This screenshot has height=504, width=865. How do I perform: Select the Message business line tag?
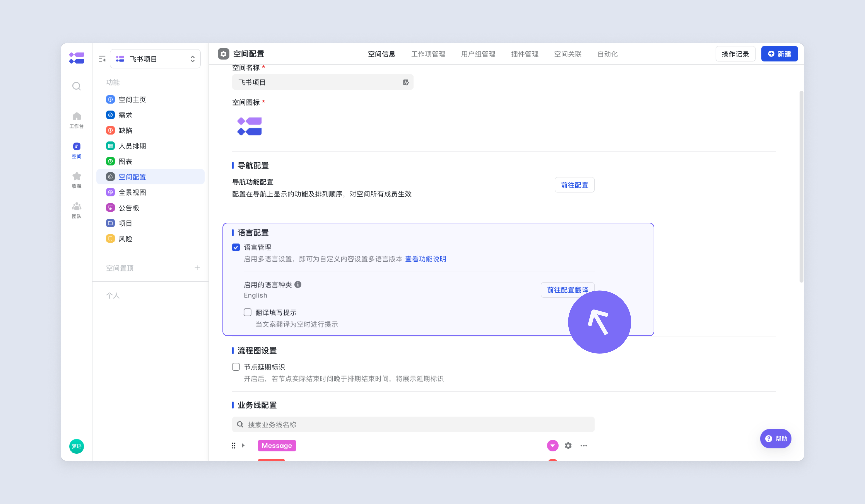(x=277, y=445)
